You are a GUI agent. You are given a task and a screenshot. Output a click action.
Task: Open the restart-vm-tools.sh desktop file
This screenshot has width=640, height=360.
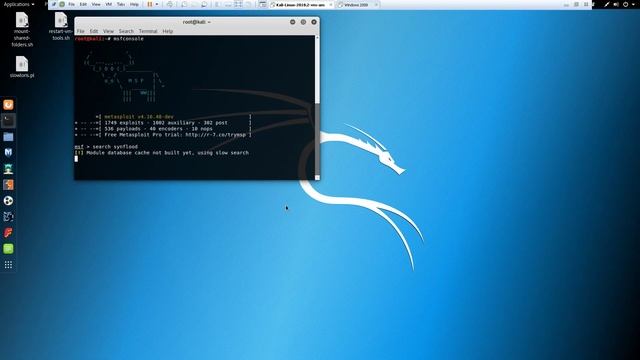[x=61, y=27]
